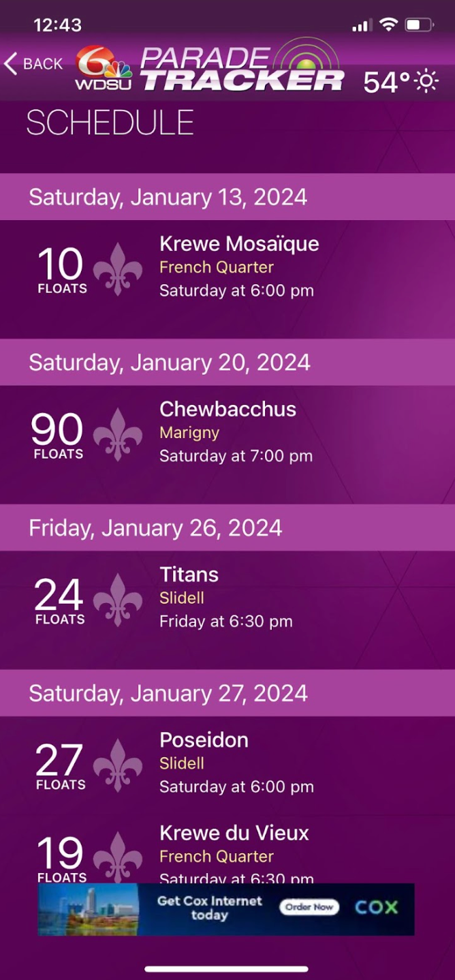
Task: Tap fleur-de-lis icon beside Titans
Action: click(x=118, y=600)
